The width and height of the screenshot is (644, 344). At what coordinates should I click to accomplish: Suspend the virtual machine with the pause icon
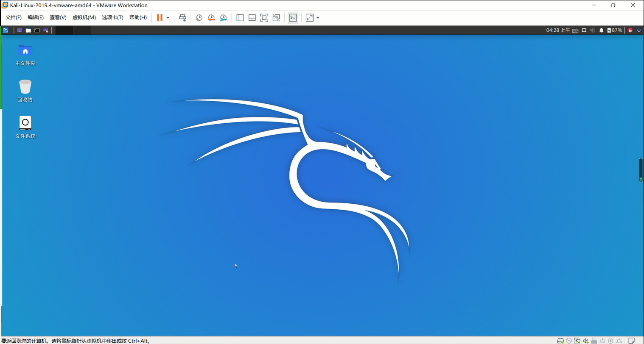point(160,17)
